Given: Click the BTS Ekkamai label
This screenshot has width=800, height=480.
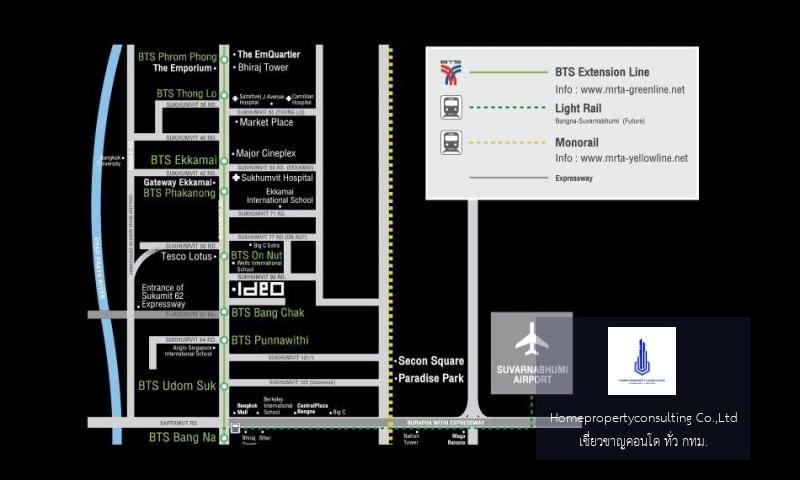Looking at the screenshot, I should point(184,160).
